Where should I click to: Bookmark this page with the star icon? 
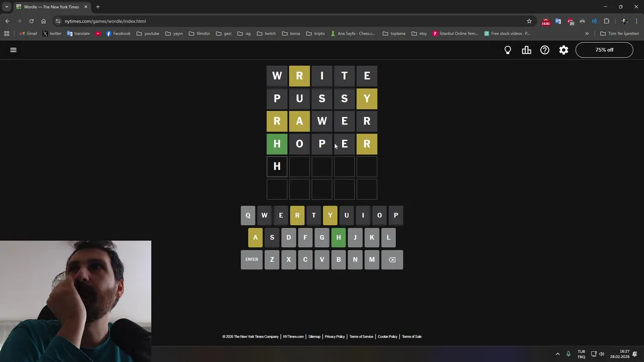(x=529, y=21)
